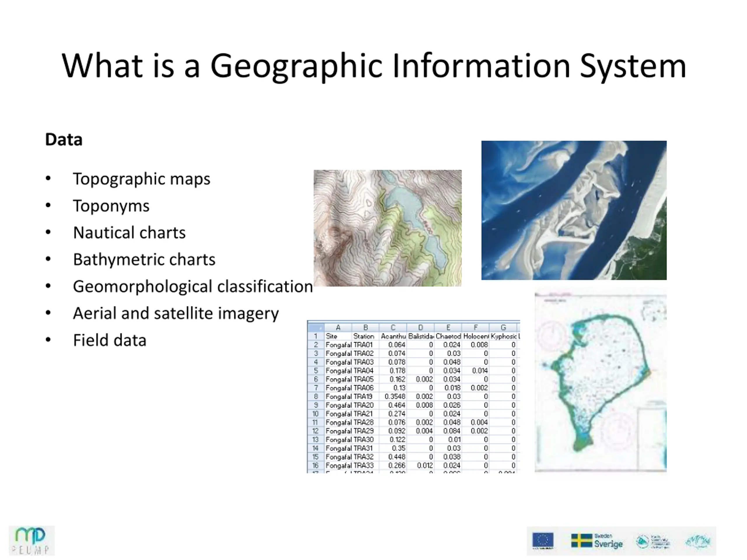Viewport: 747px width, 560px height.
Task: Click the '0.448' value cell
Action: 393,457
